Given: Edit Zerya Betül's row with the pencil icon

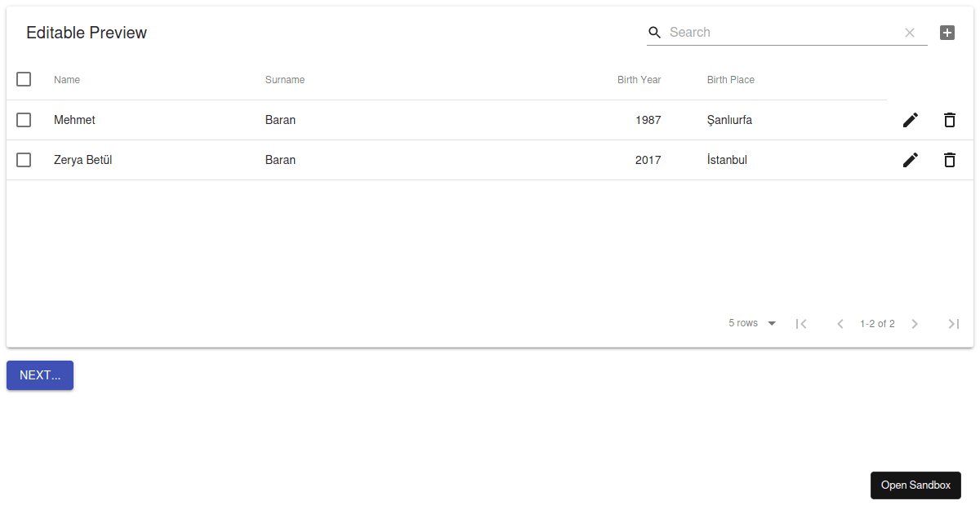Looking at the screenshot, I should click(910, 160).
